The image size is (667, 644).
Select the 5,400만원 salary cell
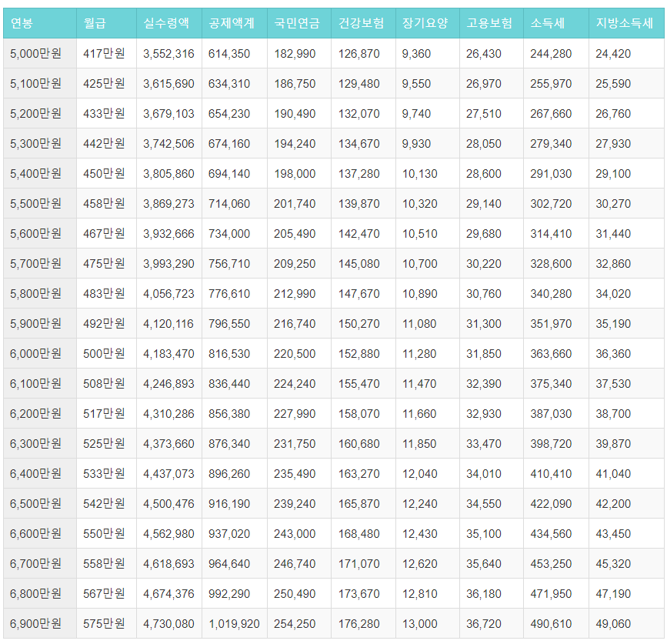40,174
